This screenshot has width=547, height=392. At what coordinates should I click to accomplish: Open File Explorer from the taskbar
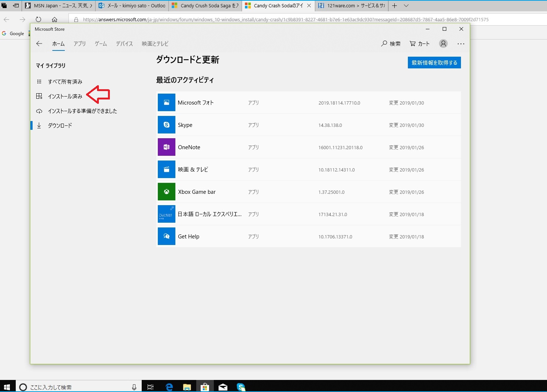click(187, 387)
